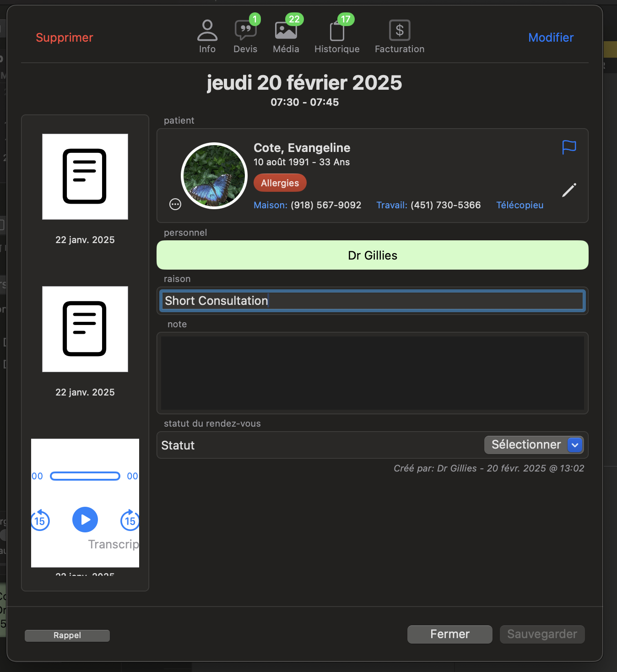Click the butterfly patient photo
The width and height of the screenshot is (617, 672).
click(x=214, y=176)
